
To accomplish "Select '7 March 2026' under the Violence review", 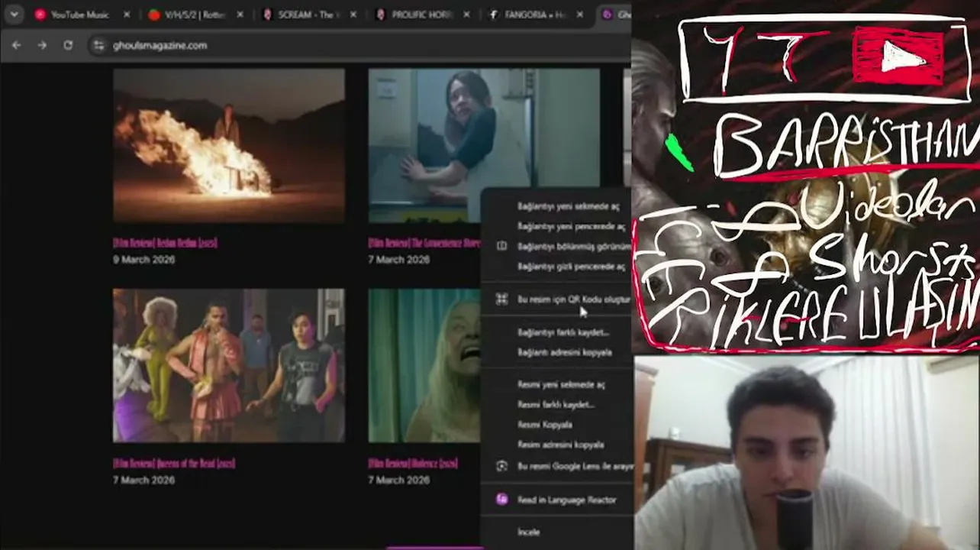I will [x=399, y=480].
